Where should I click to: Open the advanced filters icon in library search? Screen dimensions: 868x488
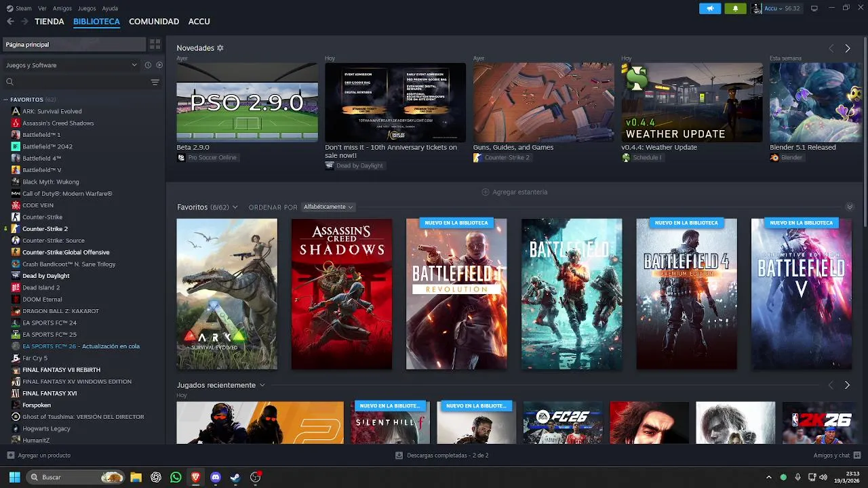155,82
